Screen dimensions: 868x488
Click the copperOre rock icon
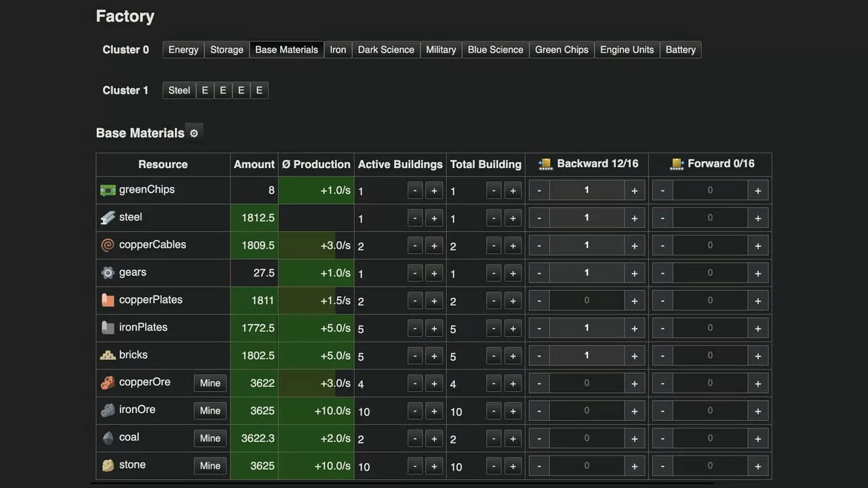click(x=108, y=382)
